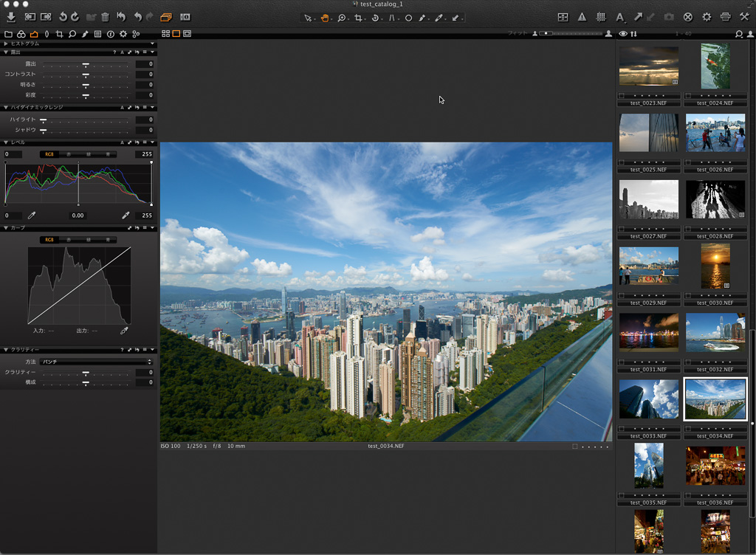Image resolution: width=756 pixels, height=555 pixels.
Task: Click the Preferences gear icon in the top toolbar
Action: pos(707,17)
